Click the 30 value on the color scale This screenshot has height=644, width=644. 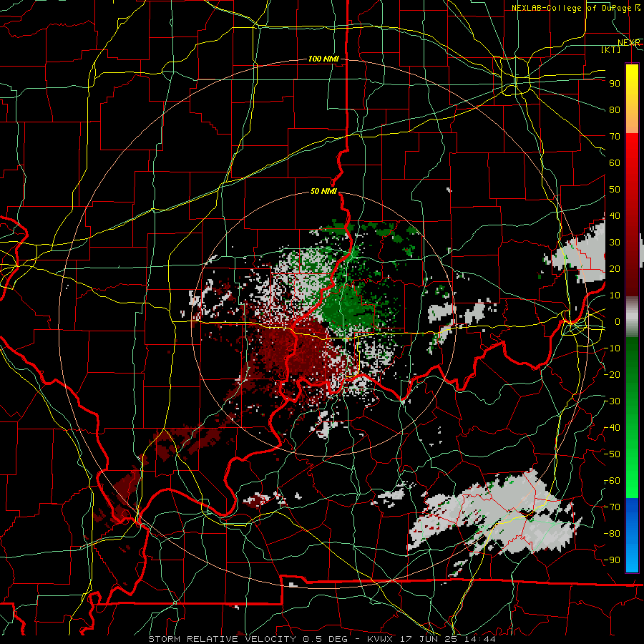tap(615, 243)
